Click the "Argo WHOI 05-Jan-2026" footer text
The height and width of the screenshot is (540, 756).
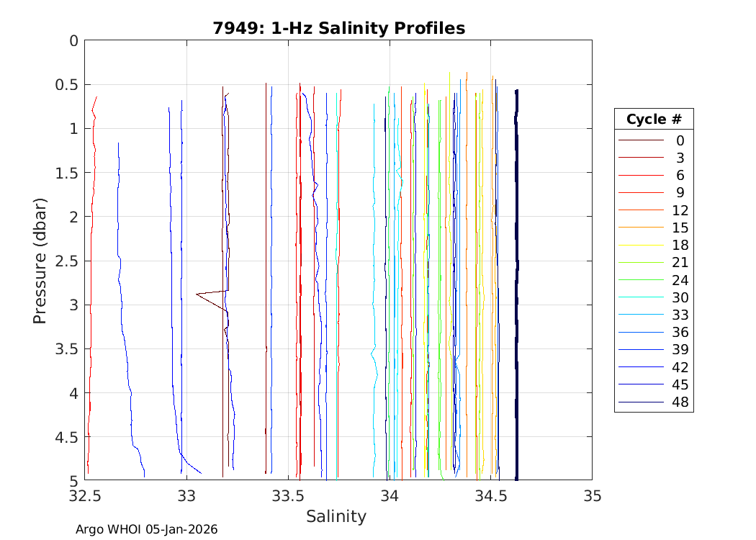147,529
